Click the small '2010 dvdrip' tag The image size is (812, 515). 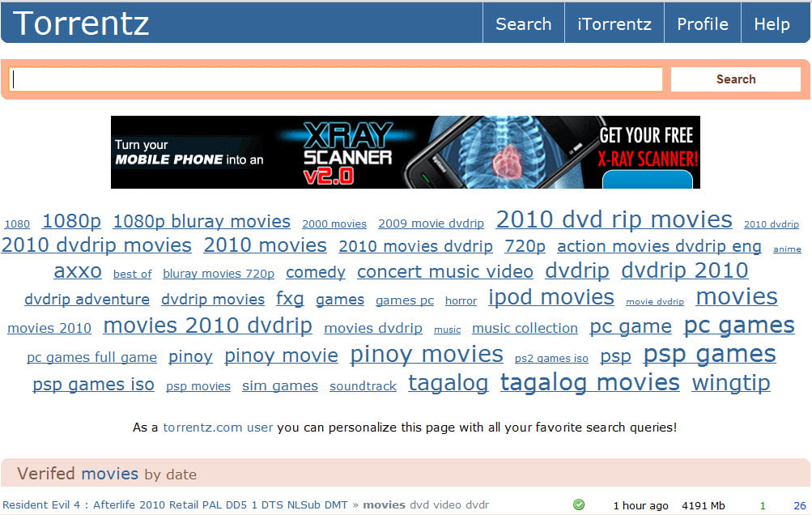pos(771,224)
